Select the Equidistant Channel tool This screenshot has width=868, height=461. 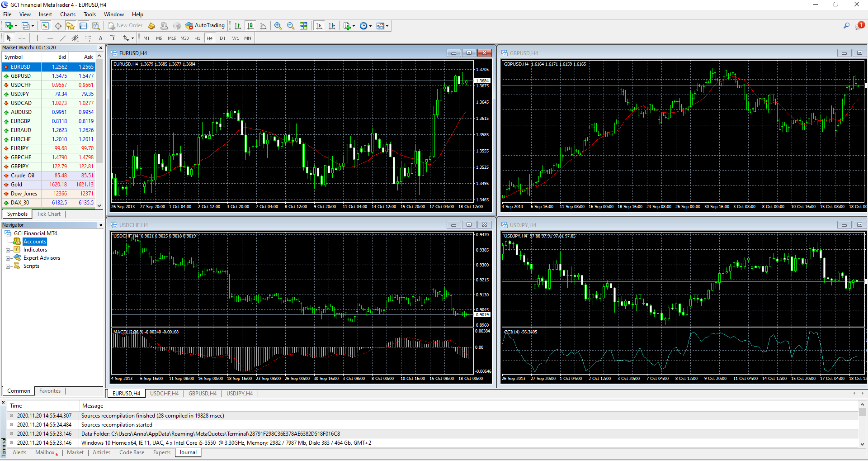point(75,38)
